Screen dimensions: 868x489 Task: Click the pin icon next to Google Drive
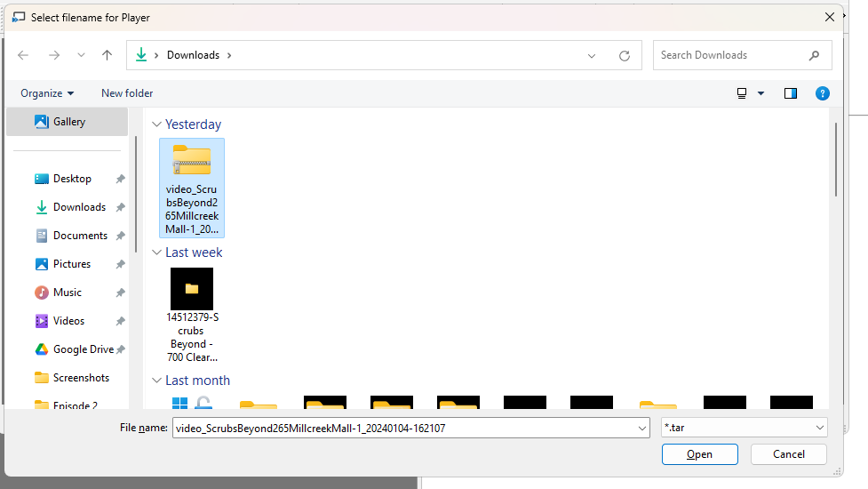(121, 349)
